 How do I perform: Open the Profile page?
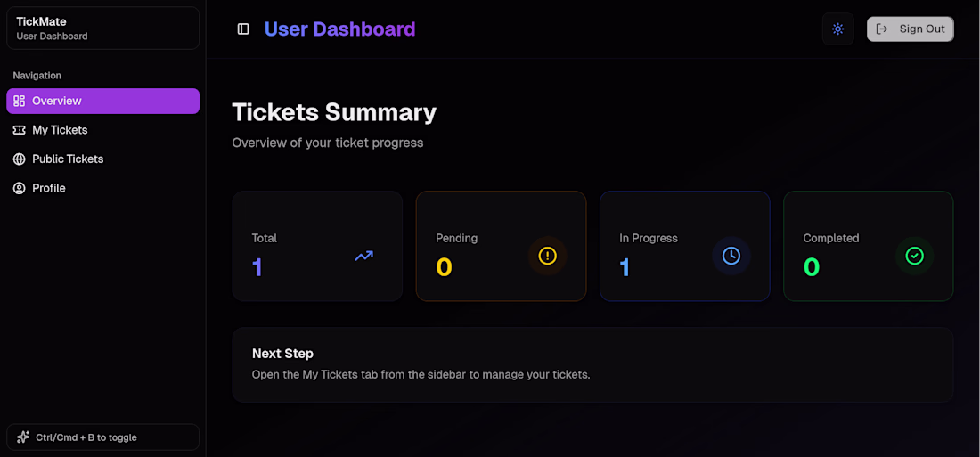click(103, 188)
